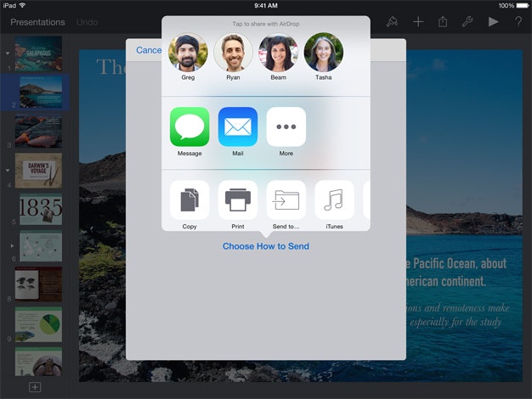Viewport: 532px width, 399px height.
Task: Start the slideshow with Play button
Action: click(x=493, y=22)
